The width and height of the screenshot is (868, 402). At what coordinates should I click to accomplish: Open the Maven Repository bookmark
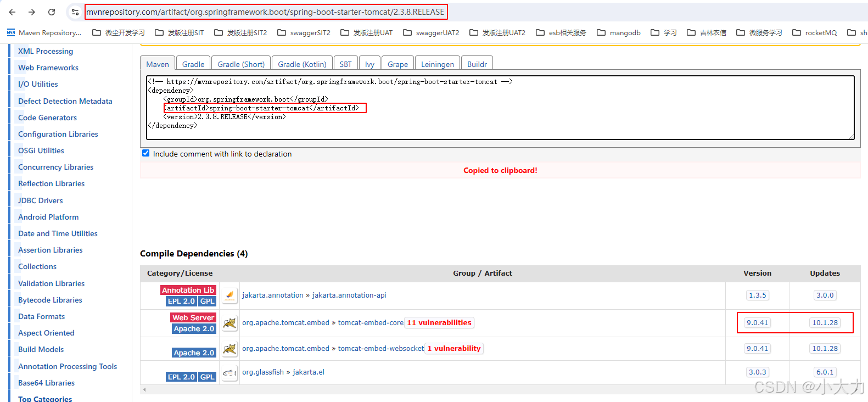44,32
